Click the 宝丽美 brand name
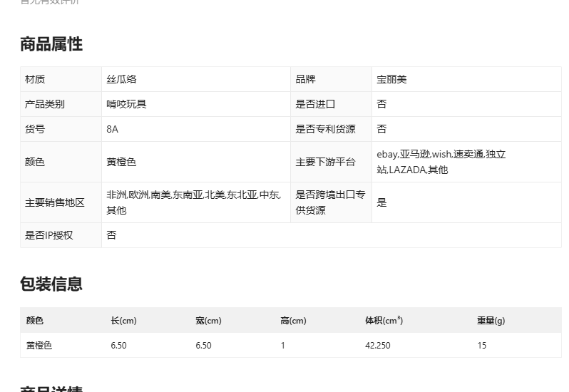The width and height of the screenshot is (569, 392). tap(391, 79)
